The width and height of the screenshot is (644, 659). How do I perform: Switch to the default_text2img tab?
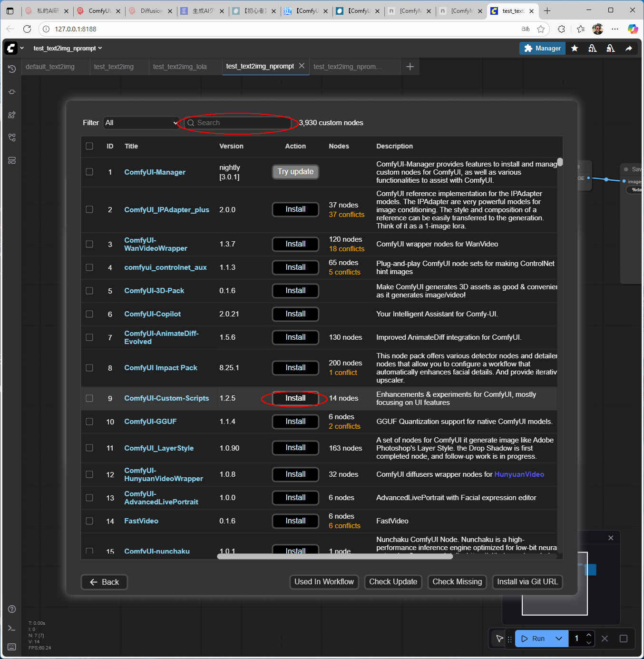50,67
